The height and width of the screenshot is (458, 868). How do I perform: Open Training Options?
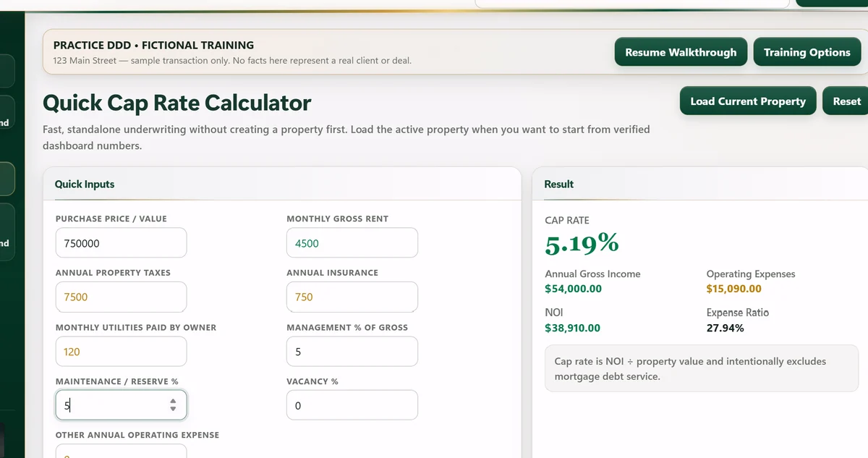(807, 52)
